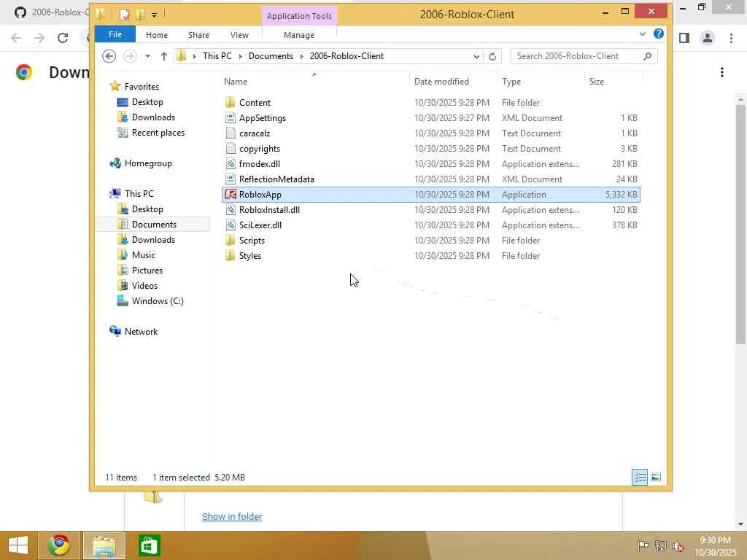The image size is (747, 560).
Task: Click the Styles folder icon
Action: pos(231,256)
